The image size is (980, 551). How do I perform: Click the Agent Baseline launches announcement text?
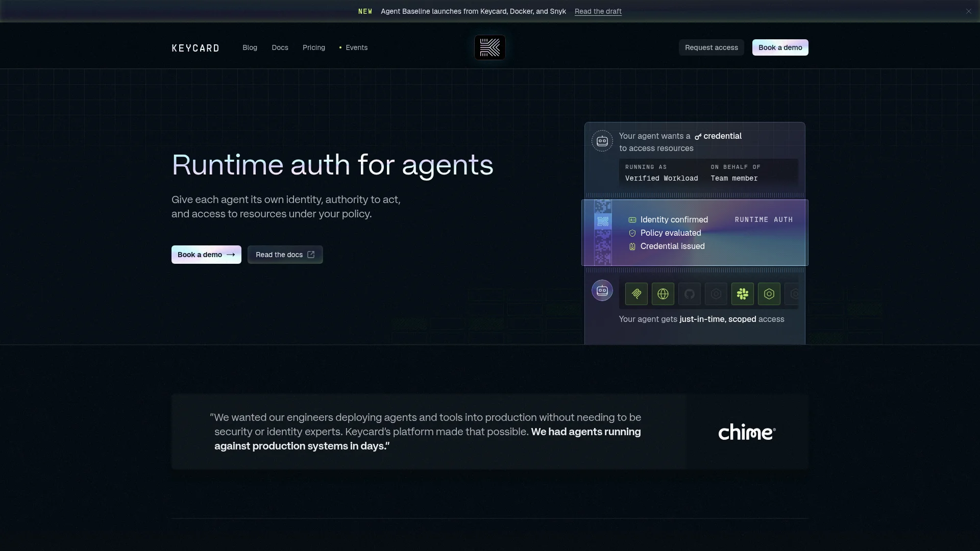coord(473,11)
